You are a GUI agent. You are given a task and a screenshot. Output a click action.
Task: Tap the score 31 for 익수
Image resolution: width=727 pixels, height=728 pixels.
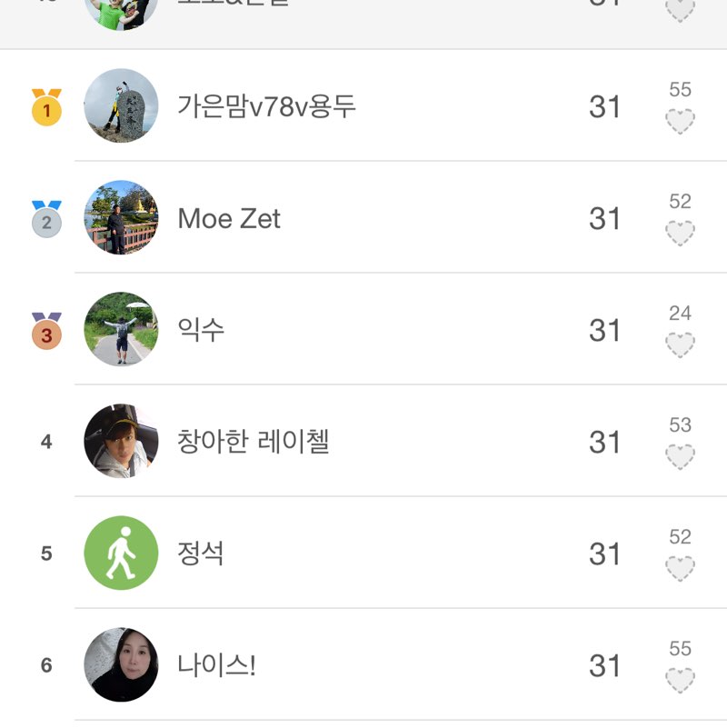604,331
